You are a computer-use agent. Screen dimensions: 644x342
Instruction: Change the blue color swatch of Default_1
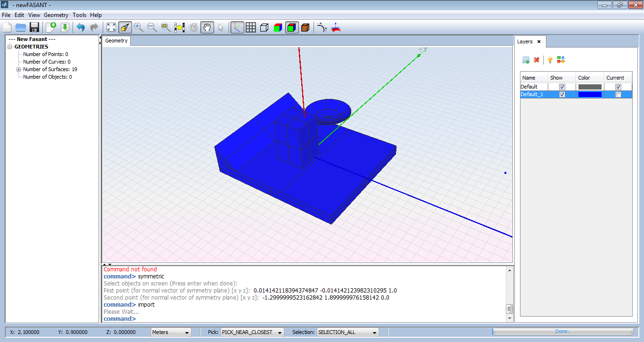point(590,95)
